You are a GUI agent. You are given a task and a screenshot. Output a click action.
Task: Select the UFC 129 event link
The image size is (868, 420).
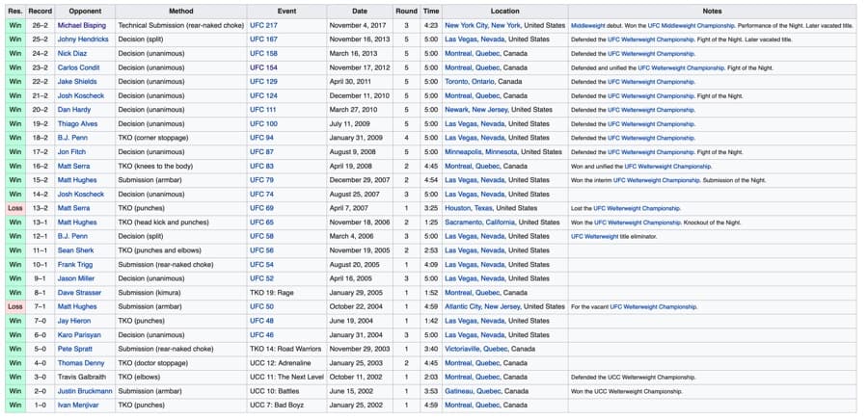click(263, 82)
